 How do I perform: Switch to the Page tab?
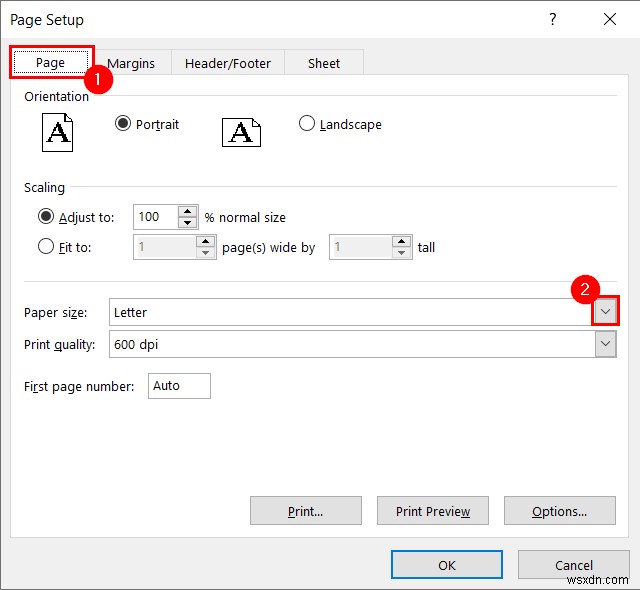point(51,62)
